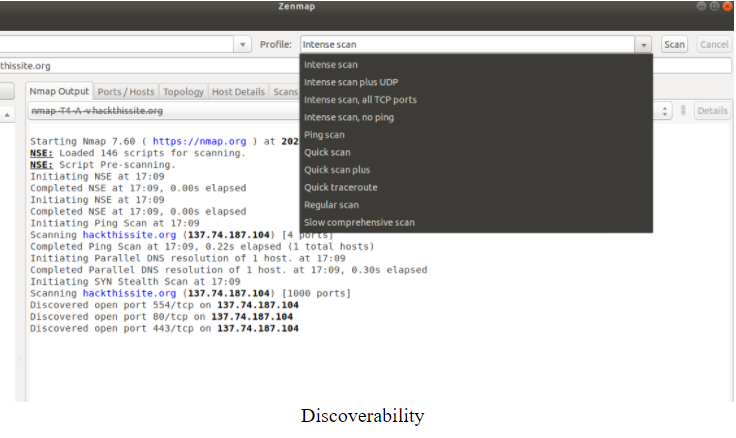
Task: Pick 'Intense scan, no ping' profile
Action: point(476,117)
